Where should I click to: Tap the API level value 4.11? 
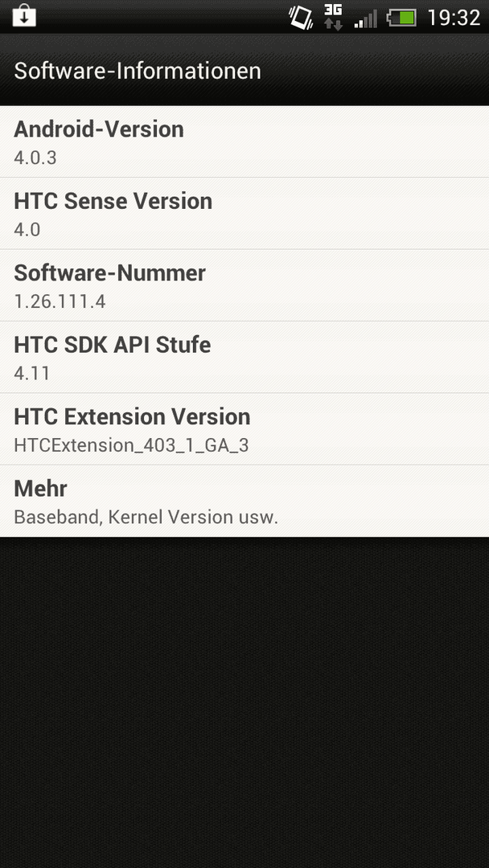(31, 374)
